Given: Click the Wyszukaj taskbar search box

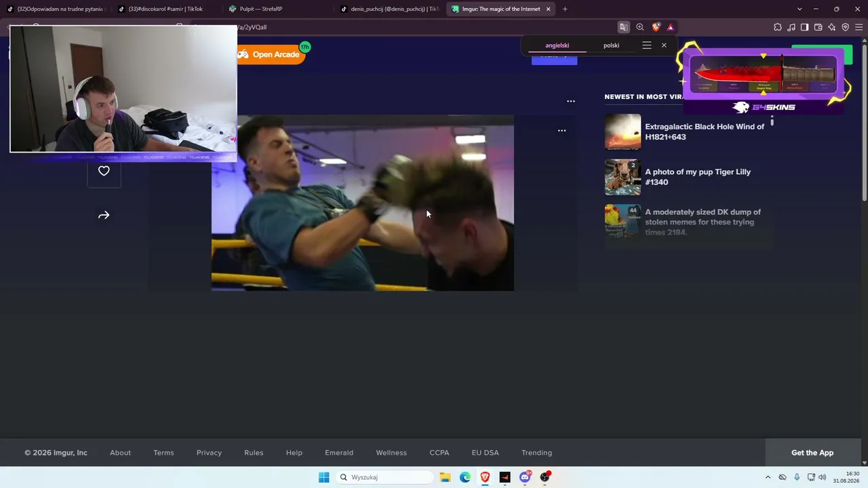Looking at the screenshot, I should 384,477.
